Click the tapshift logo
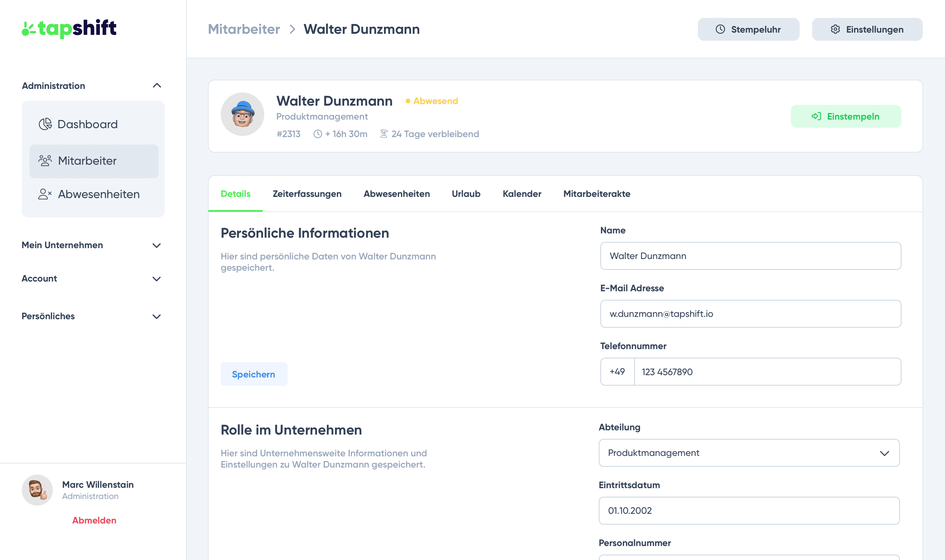The width and height of the screenshot is (945, 560). pos(69,28)
